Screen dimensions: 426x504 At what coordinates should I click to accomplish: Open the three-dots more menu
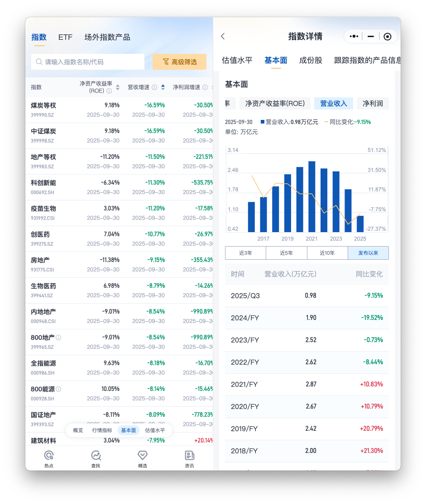pos(354,36)
